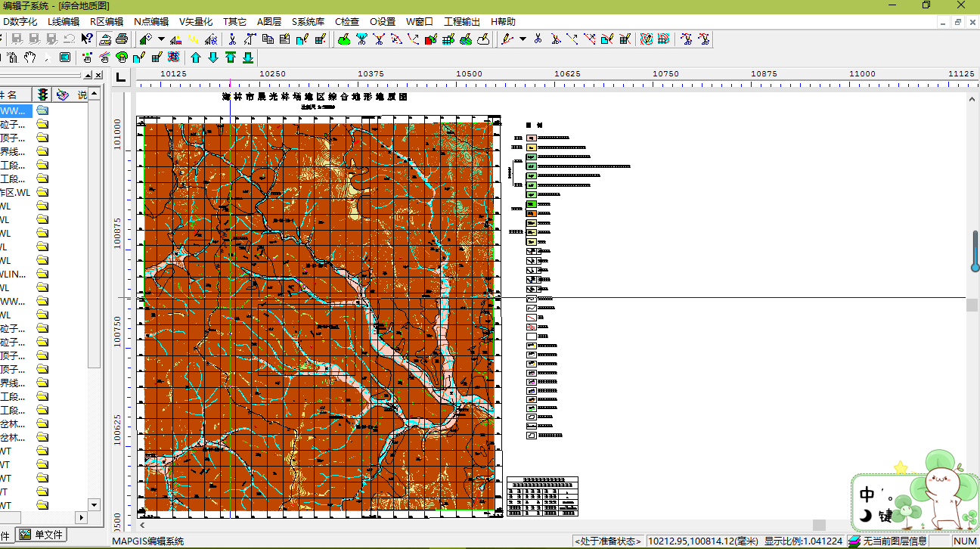980x549 pixels.
Task: Open the R区编辑 menu
Action: tap(107, 22)
